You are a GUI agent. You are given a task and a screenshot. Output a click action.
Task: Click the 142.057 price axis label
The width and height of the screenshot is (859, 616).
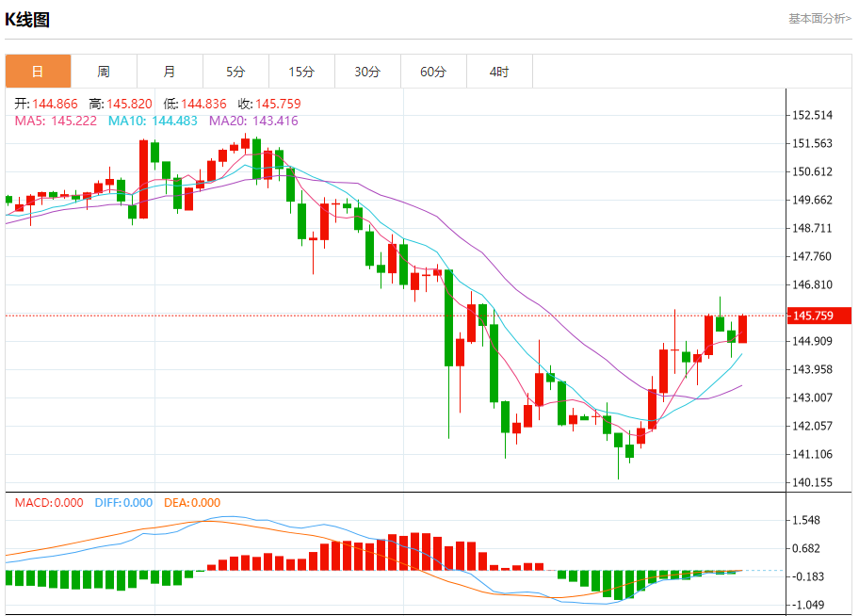pos(813,426)
